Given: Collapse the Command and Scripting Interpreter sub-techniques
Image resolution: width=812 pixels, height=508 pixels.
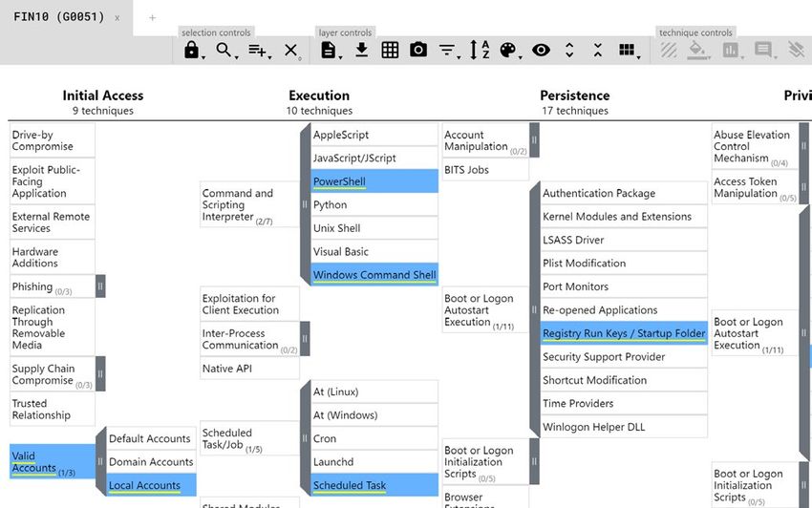Looking at the screenshot, I should [305, 204].
